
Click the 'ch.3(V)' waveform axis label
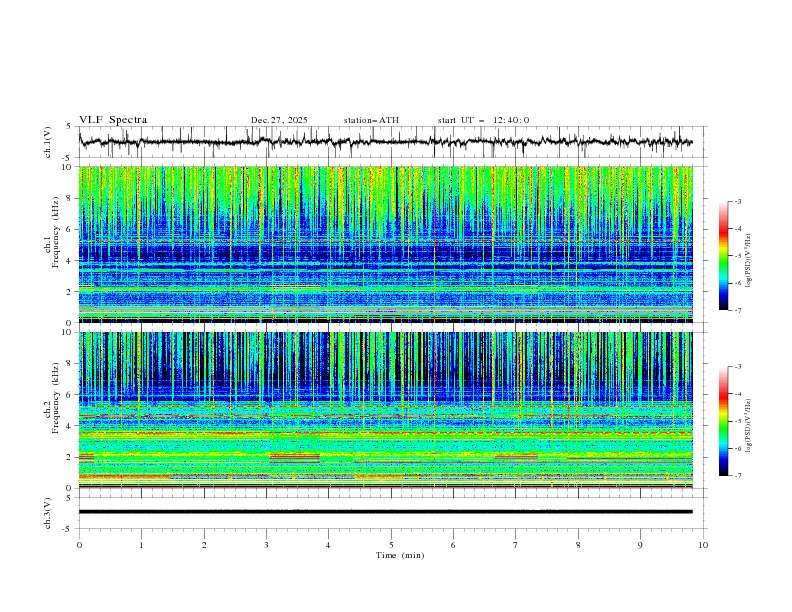(x=48, y=513)
